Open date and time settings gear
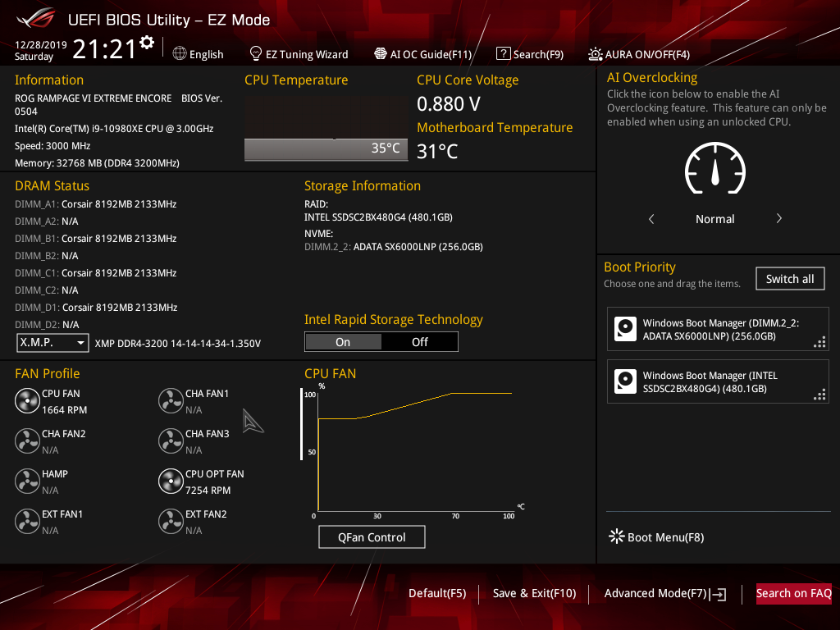Image resolution: width=840 pixels, height=630 pixels. click(x=147, y=43)
